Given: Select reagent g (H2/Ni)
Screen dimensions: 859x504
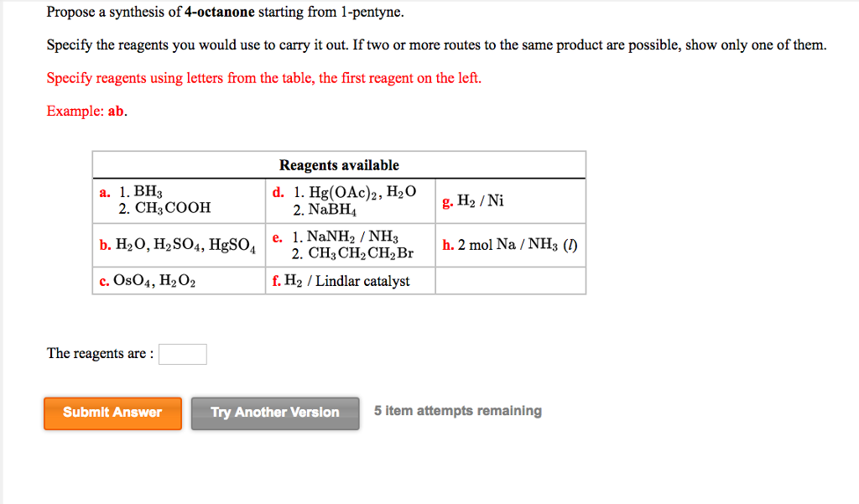Looking at the screenshot, I should click(x=472, y=201).
